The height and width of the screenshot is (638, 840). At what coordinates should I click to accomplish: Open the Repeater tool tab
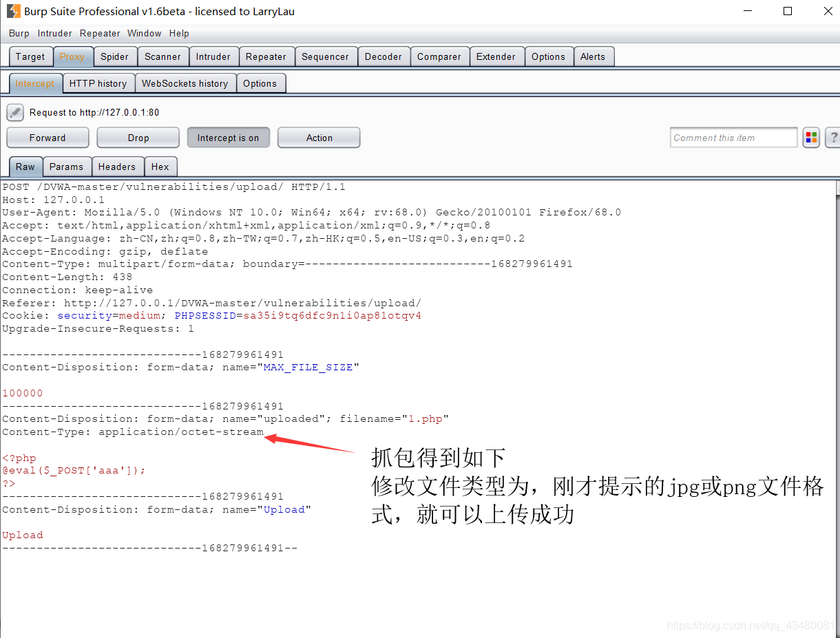(x=266, y=56)
